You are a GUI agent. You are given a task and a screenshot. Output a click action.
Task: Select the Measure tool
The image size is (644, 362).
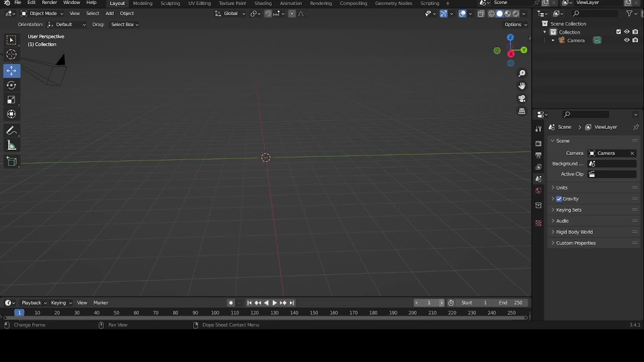pos(12,145)
